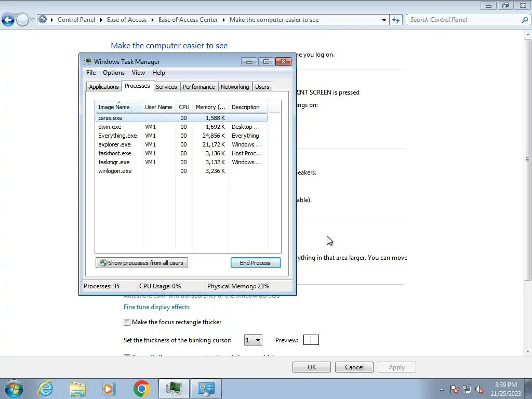Click the Ease of Access icon in address bar
This screenshot has height=399, width=532.
43,19
